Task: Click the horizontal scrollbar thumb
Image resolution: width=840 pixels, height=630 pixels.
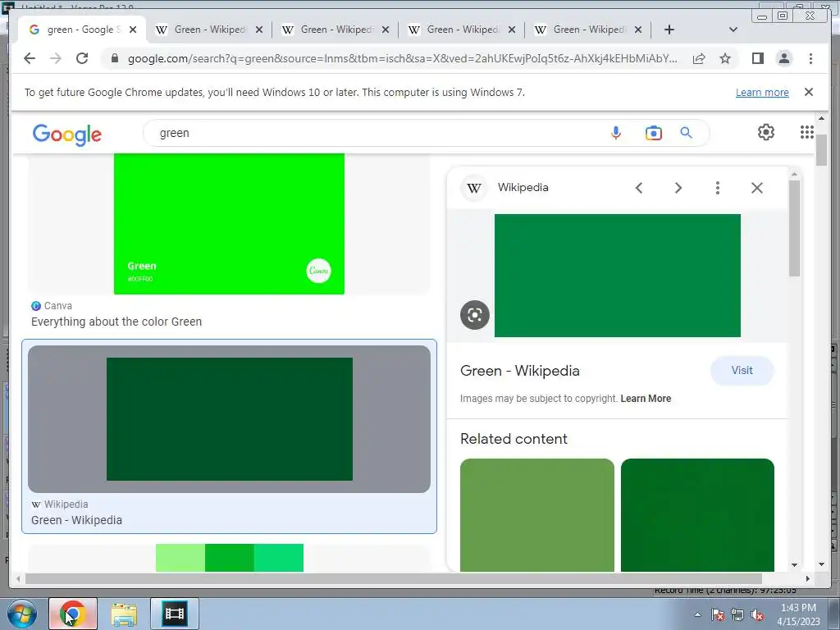Action: [x=393, y=578]
